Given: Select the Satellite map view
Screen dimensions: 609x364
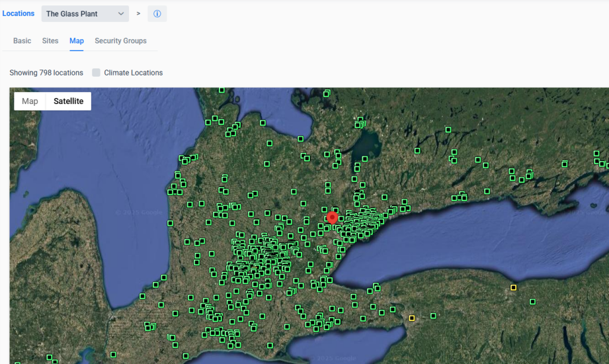Looking at the screenshot, I should click(68, 101).
